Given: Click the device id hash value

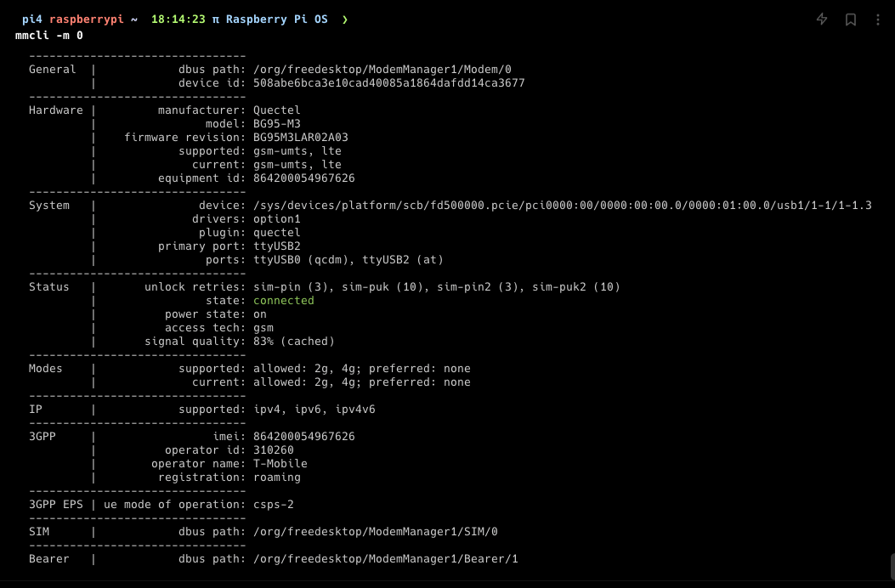Looking at the screenshot, I should point(388,83).
